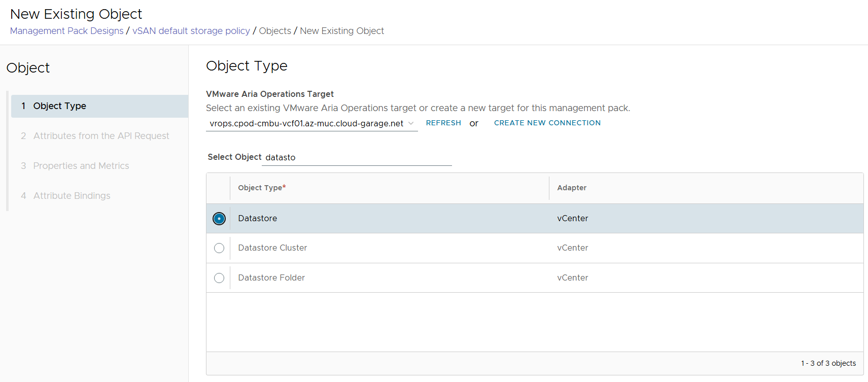Choose the Datastore Folder radio button
868x382 pixels.
click(x=219, y=278)
